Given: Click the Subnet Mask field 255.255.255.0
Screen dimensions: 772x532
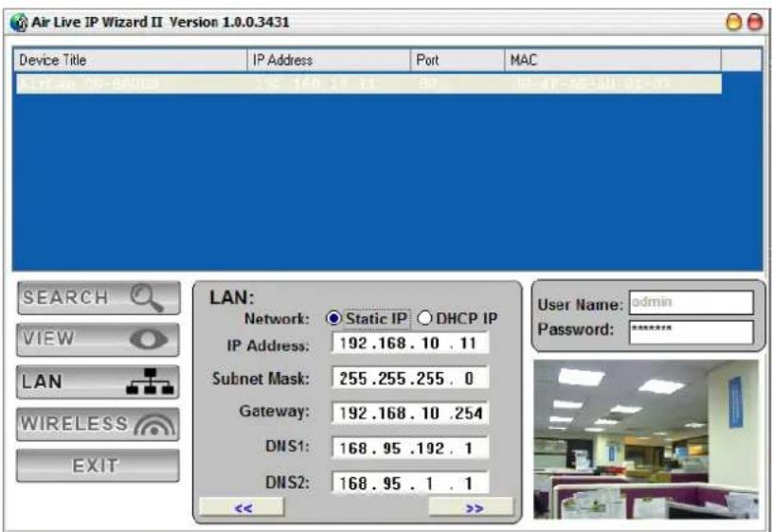Looking at the screenshot, I should (x=410, y=378).
